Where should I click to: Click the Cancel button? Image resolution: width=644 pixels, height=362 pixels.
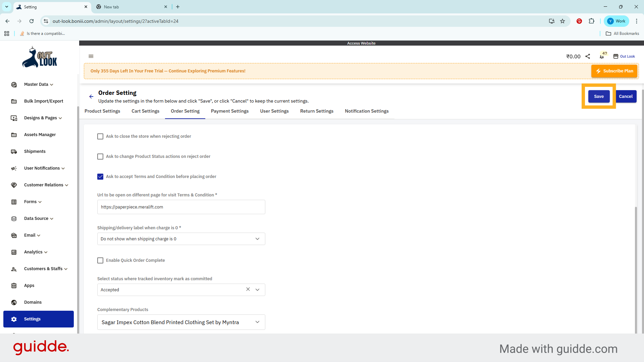pyautogui.click(x=626, y=97)
